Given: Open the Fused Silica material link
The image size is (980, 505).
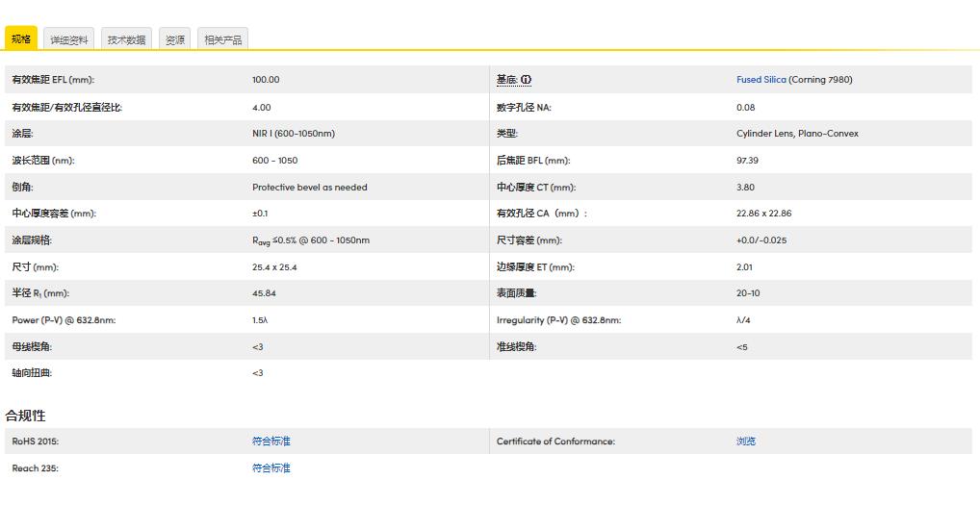Looking at the screenshot, I should (761, 80).
